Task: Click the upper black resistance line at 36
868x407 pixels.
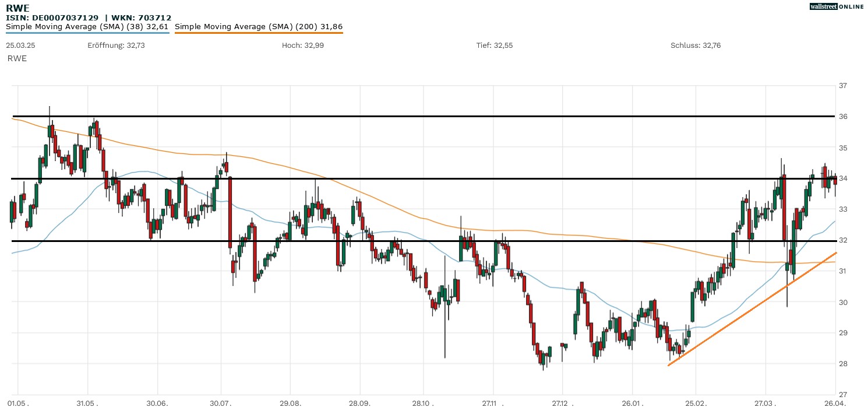Action: [408, 116]
